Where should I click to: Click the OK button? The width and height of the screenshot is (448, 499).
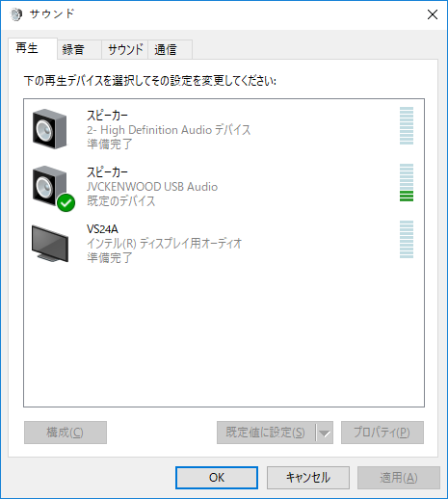pos(217,478)
